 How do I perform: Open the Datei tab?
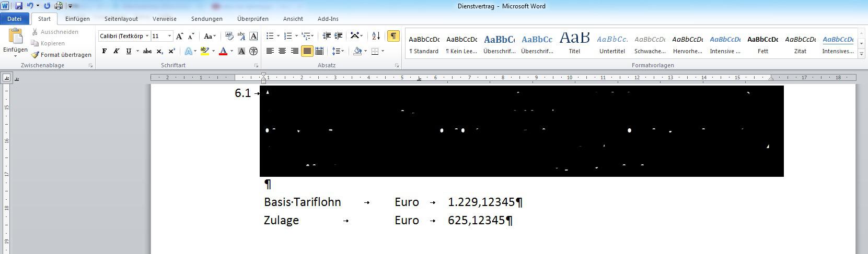pos(15,19)
